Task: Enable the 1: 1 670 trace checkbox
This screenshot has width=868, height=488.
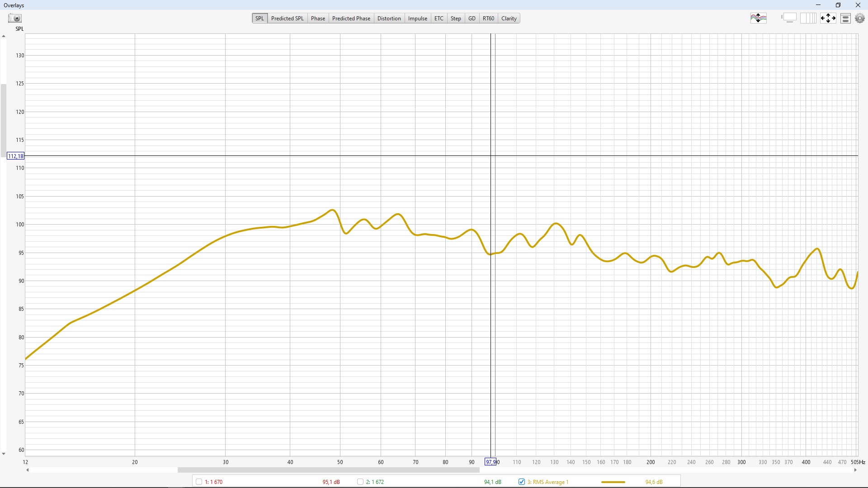Action: [x=199, y=482]
